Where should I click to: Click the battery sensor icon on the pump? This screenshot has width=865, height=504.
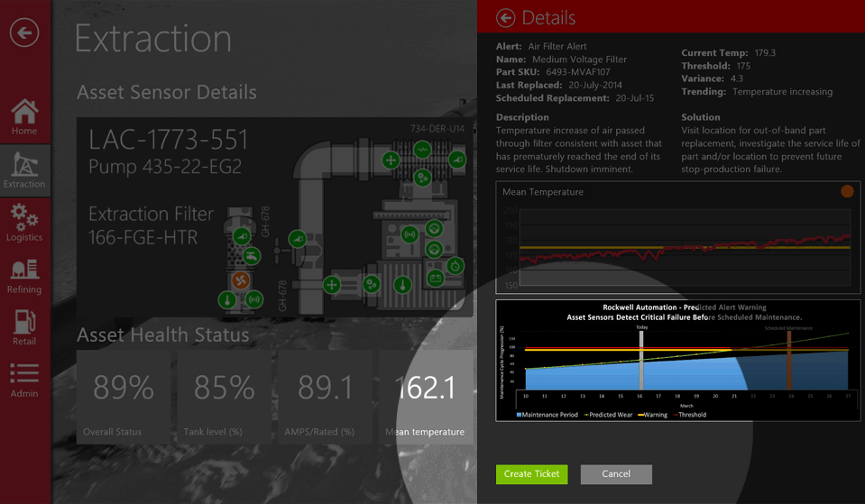tap(436, 278)
